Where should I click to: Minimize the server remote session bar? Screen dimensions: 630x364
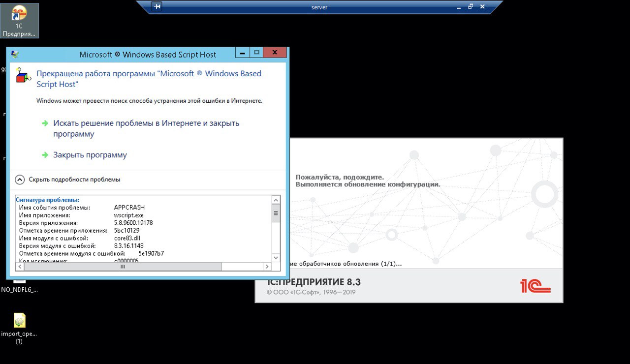(x=458, y=6)
